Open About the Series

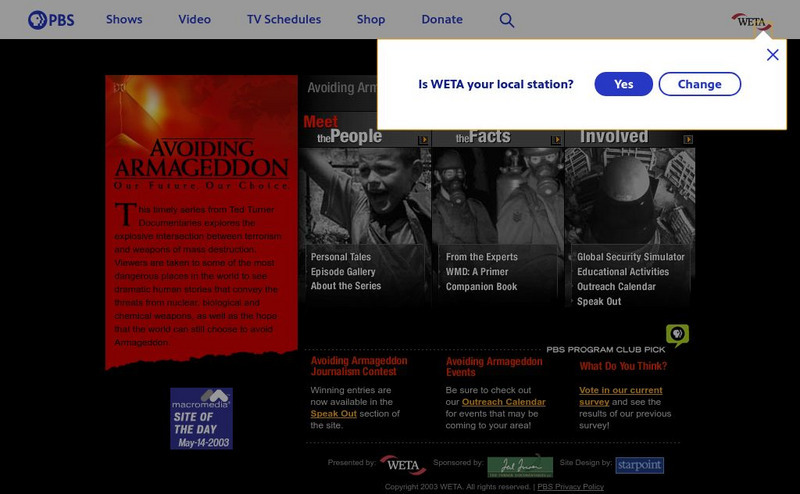click(x=346, y=286)
